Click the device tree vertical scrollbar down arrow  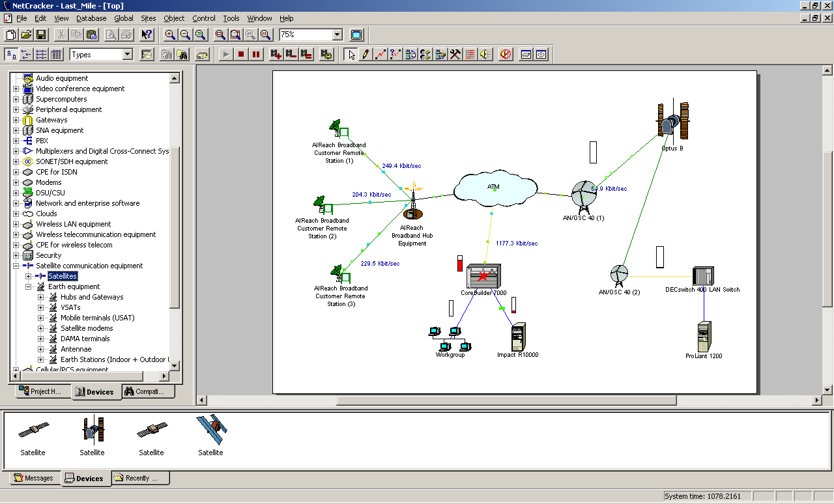[x=174, y=365]
